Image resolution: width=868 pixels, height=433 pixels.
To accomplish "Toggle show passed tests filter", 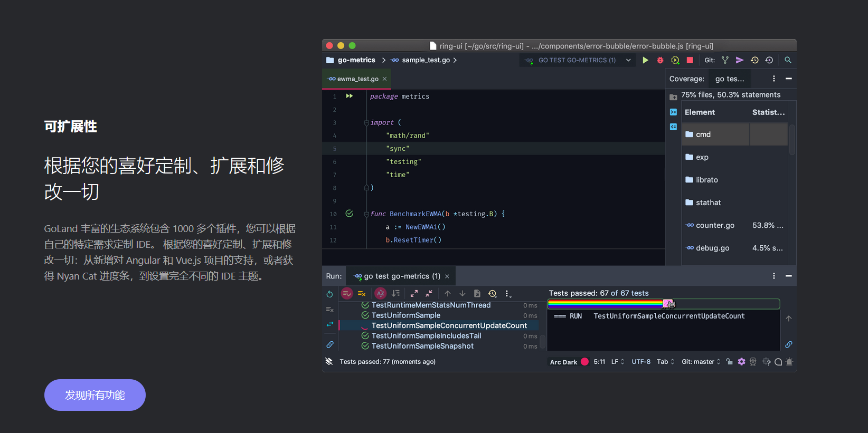I will point(347,293).
